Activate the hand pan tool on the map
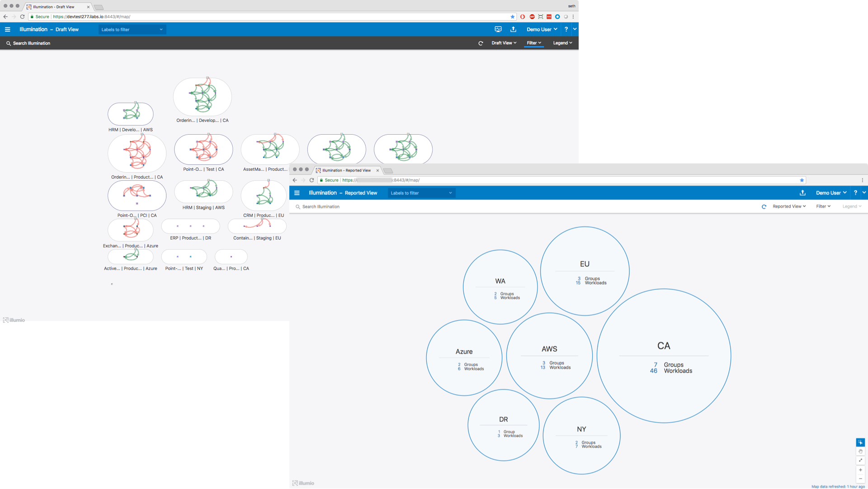The height and width of the screenshot is (489, 868). pos(860,451)
